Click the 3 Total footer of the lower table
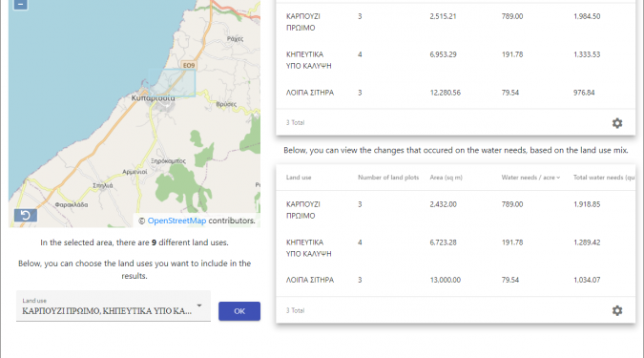 (295, 310)
